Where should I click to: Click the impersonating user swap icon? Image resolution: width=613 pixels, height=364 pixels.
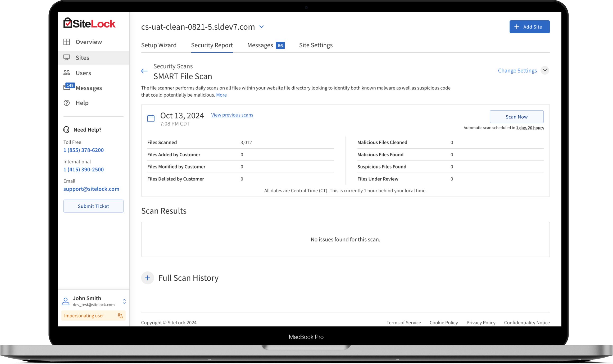120,316
